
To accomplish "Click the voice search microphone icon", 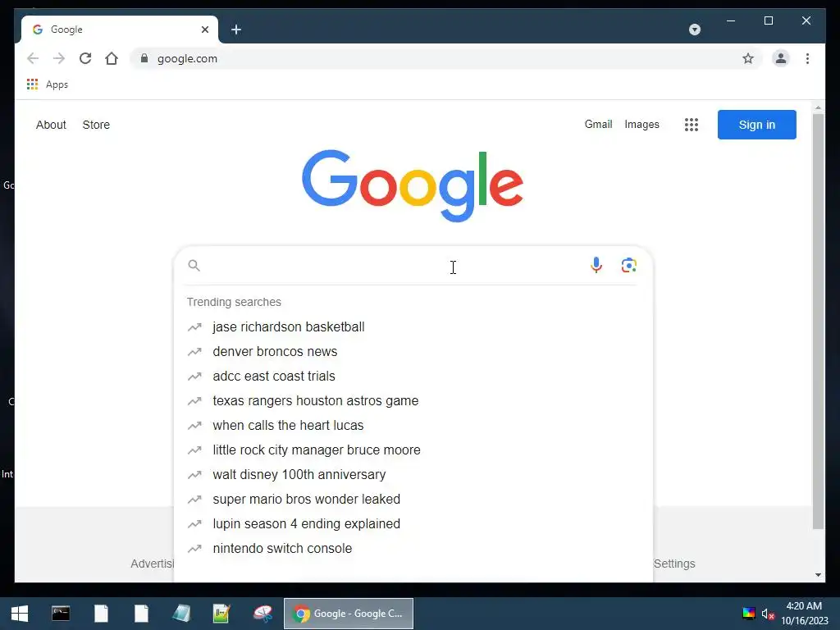I will [x=596, y=265].
